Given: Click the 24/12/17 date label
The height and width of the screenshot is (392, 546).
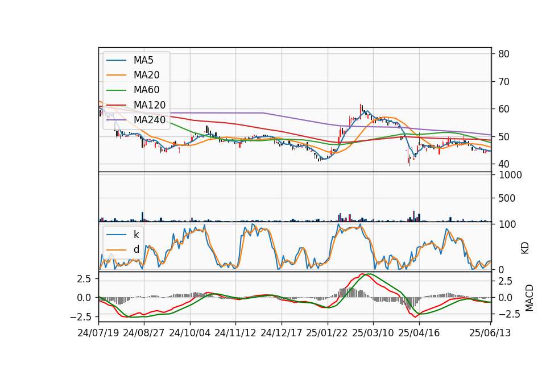Looking at the screenshot, I should pos(282,333).
